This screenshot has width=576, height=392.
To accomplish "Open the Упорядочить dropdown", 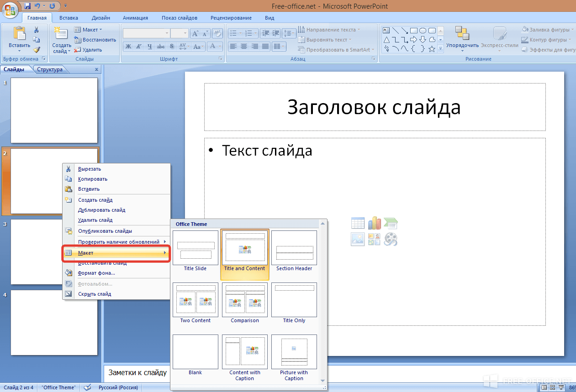I will [x=462, y=40].
